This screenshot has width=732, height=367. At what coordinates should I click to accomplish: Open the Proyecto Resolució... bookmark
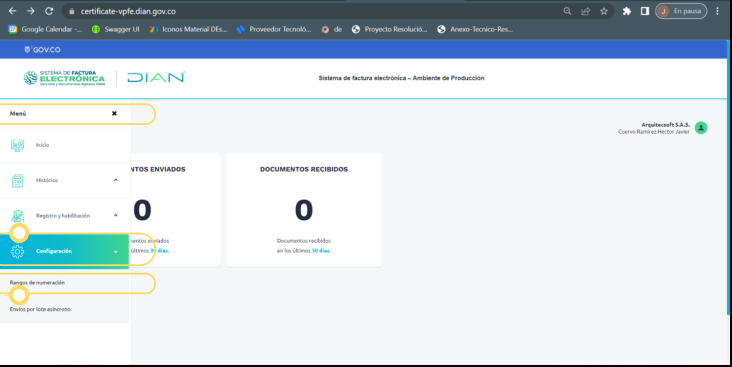389,29
